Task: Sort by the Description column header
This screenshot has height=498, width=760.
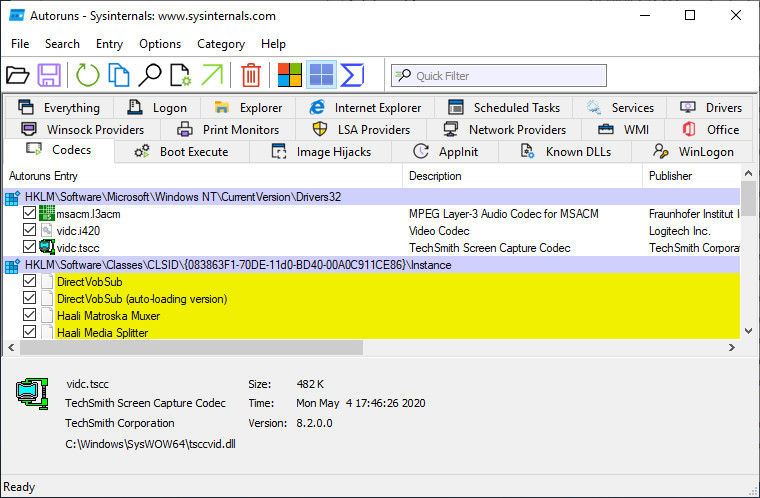Action: pyautogui.click(x=436, y=176)
